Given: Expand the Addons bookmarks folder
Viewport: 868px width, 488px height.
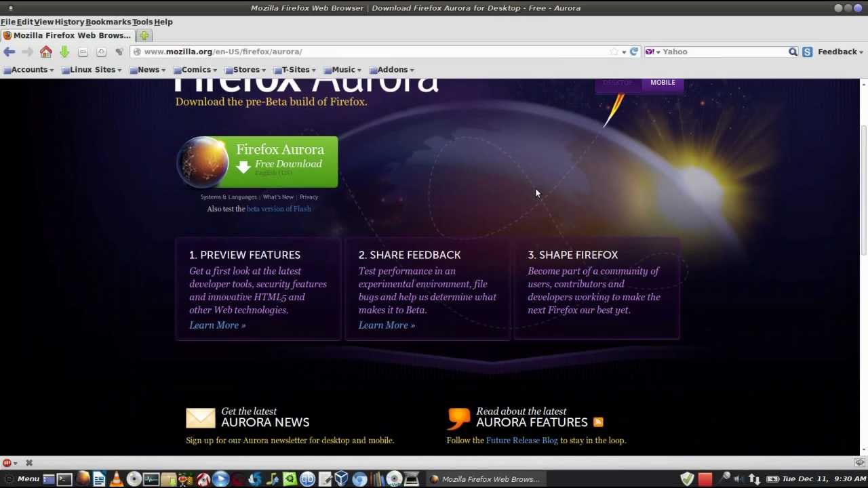Looking at the screenshot, I should (x=391, y=70).
